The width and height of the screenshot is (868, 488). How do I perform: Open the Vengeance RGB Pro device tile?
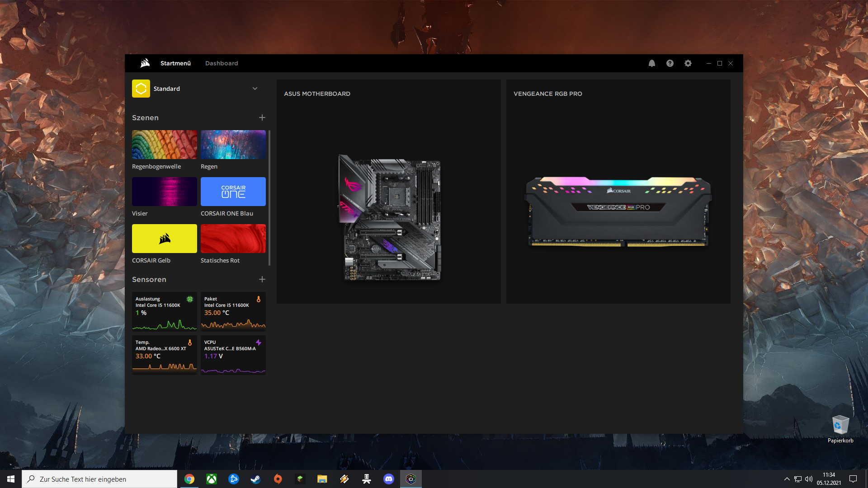click(618, 192)
